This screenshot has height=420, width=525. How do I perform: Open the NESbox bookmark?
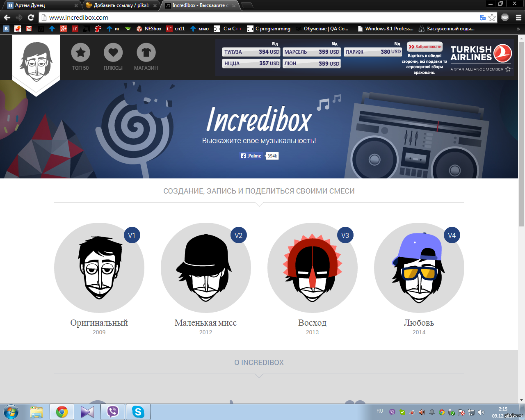coord(149,29)
